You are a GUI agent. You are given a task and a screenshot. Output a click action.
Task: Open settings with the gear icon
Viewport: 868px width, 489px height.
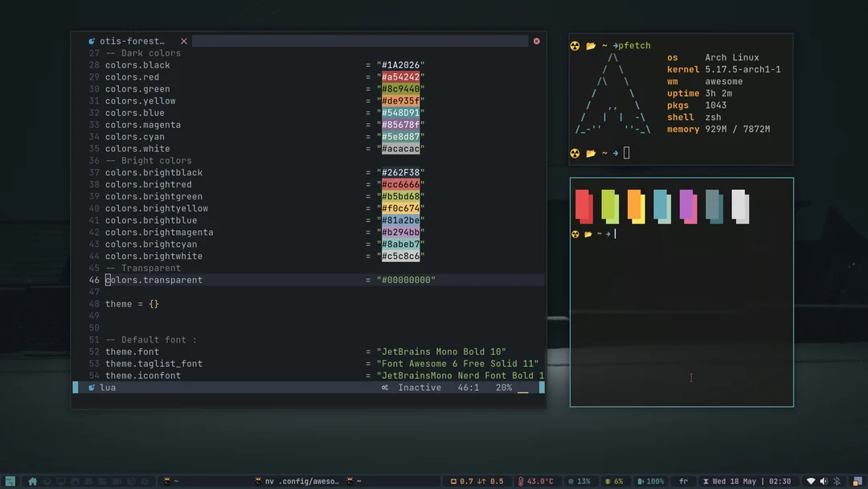click(x=144, y=481)
